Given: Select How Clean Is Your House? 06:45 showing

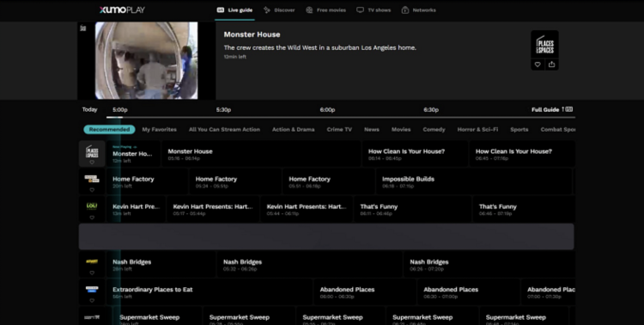Looking at the screenshot, I should point(522,154).
